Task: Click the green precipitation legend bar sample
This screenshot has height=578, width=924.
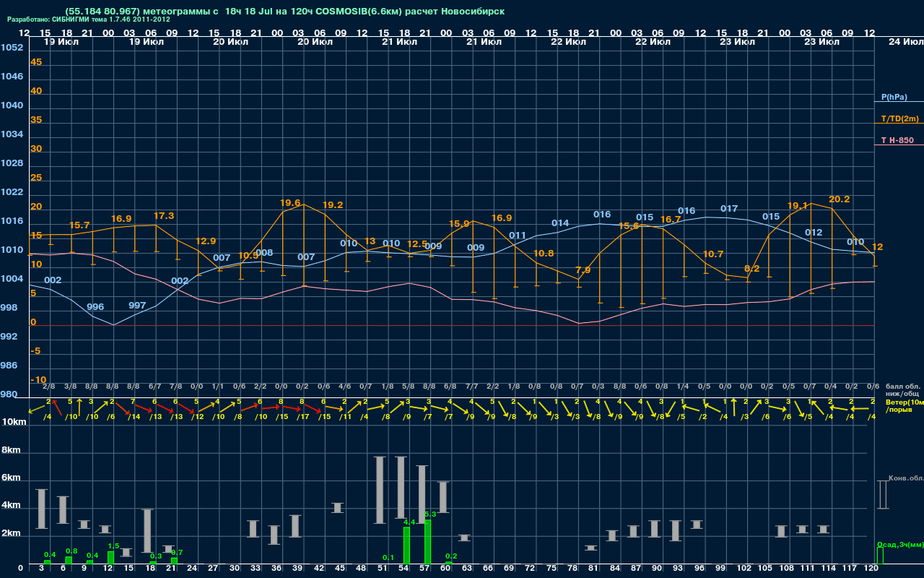Action: coord(880,556)
